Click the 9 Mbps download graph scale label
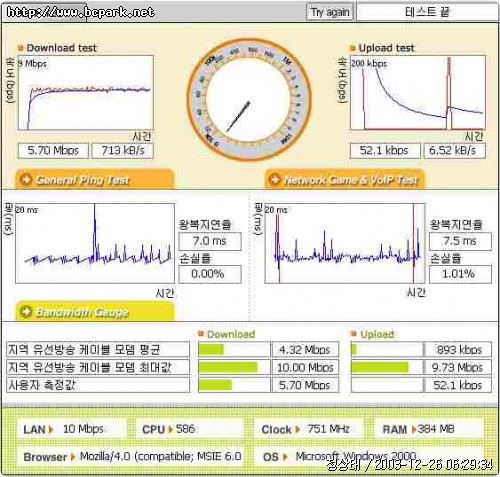The height and width of the screenshot is (477, 500). coord(32,63)
